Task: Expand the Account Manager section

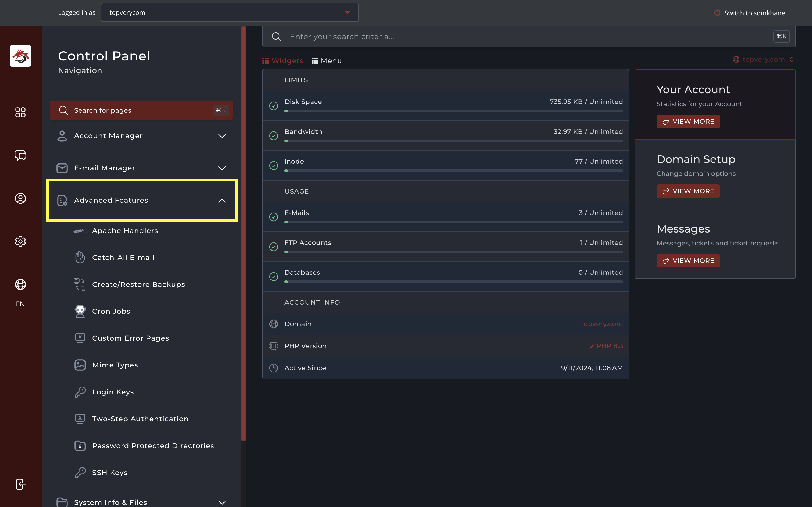Action: point(222,136)
